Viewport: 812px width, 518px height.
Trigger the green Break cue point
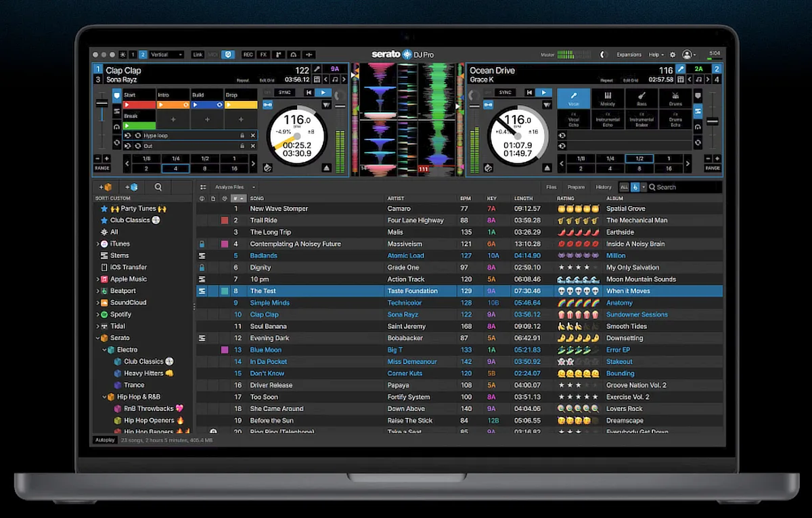(139, 125)
